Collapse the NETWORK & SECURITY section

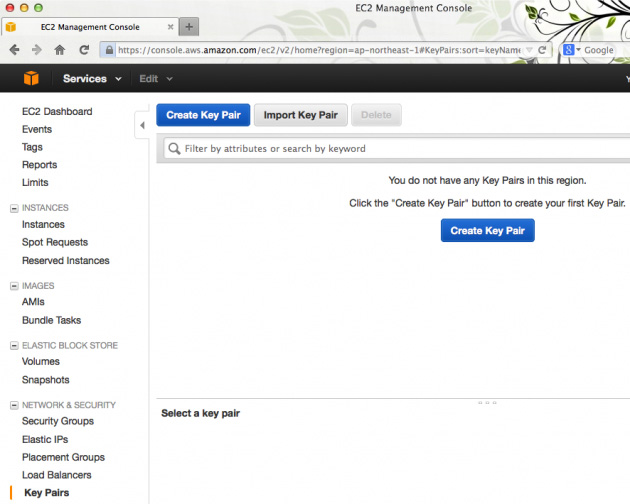coord(14,405)
